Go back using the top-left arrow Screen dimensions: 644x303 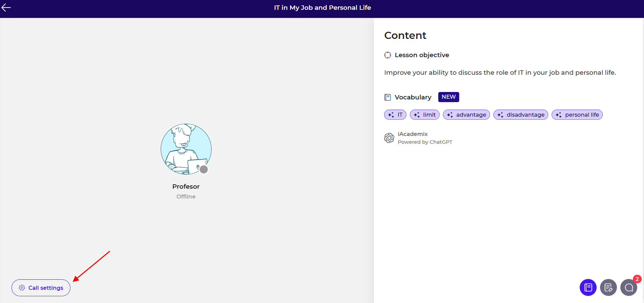click(x=6, y=7)
